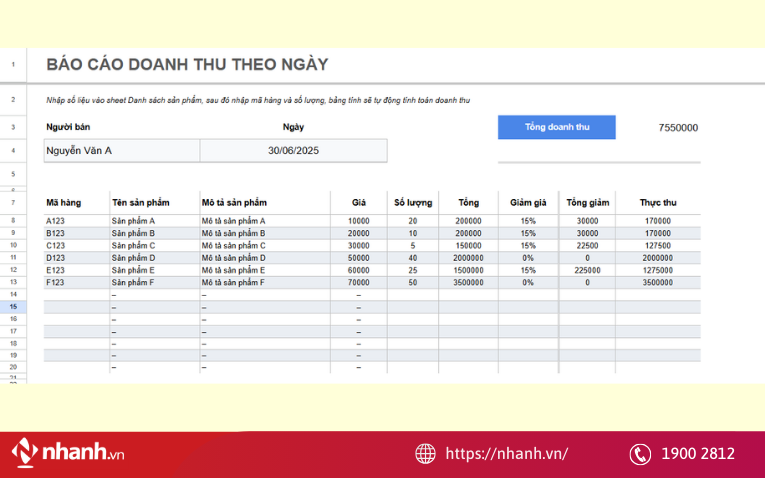The image size is (765, 478).
Task: Click the quantity cell 40 for D123
Action: pyautogui.click(x=413, y=258)
